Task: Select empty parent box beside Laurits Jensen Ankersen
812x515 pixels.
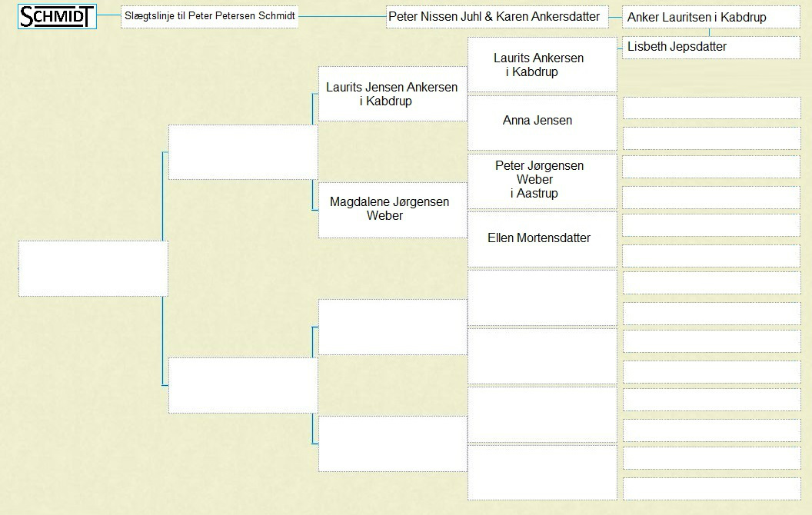Action: pos(243,152)
